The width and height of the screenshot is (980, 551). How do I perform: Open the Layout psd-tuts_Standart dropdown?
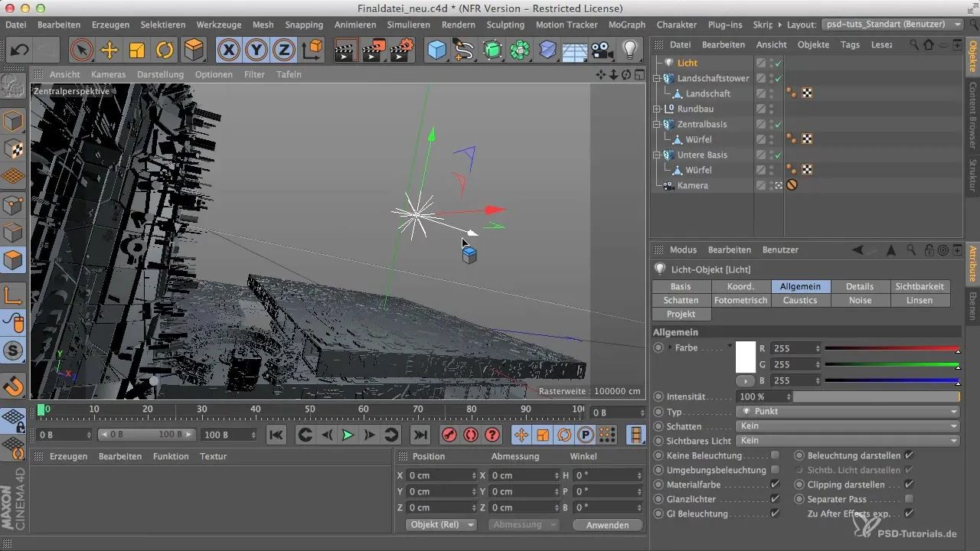pos(893,24)
